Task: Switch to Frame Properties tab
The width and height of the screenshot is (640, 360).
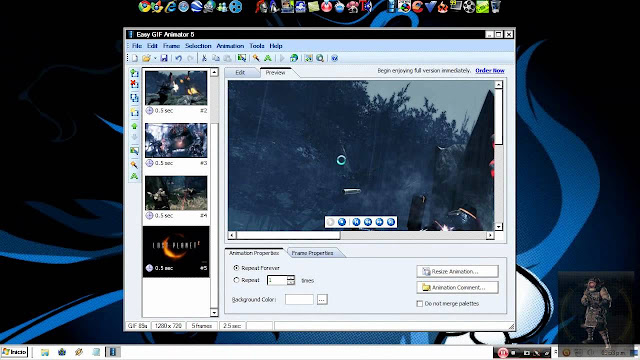Action: tap(312, 253)
